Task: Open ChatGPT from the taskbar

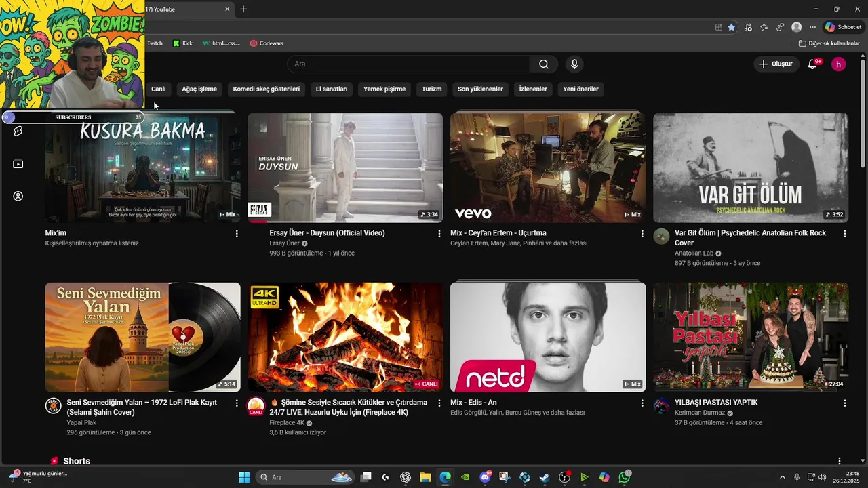Action: [x=406, y=477]
